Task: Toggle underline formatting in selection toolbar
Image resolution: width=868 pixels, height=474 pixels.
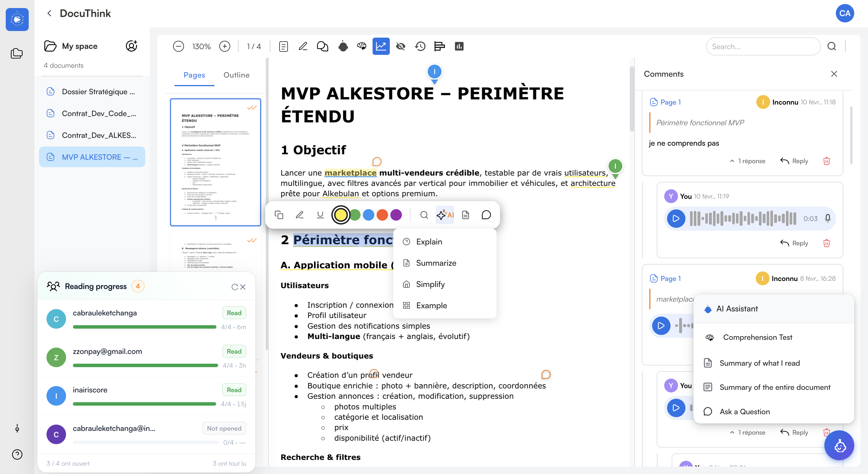Action: point(320,215)
